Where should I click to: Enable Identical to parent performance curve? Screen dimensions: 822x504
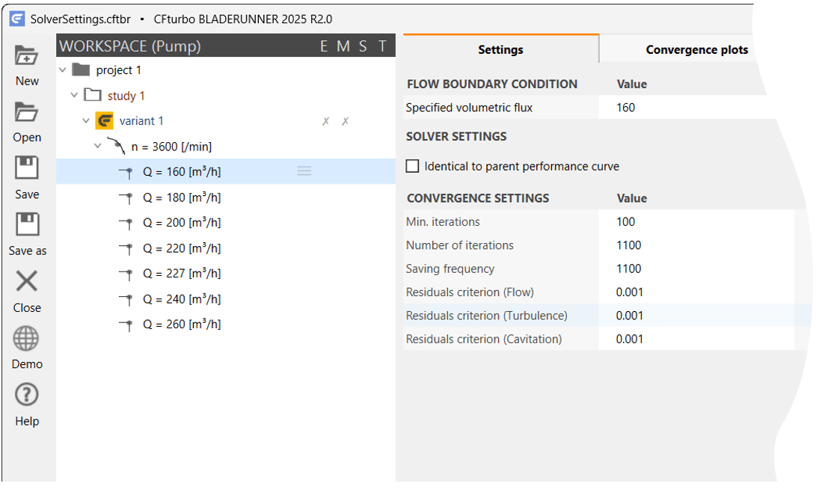click(x=413, y=166)
